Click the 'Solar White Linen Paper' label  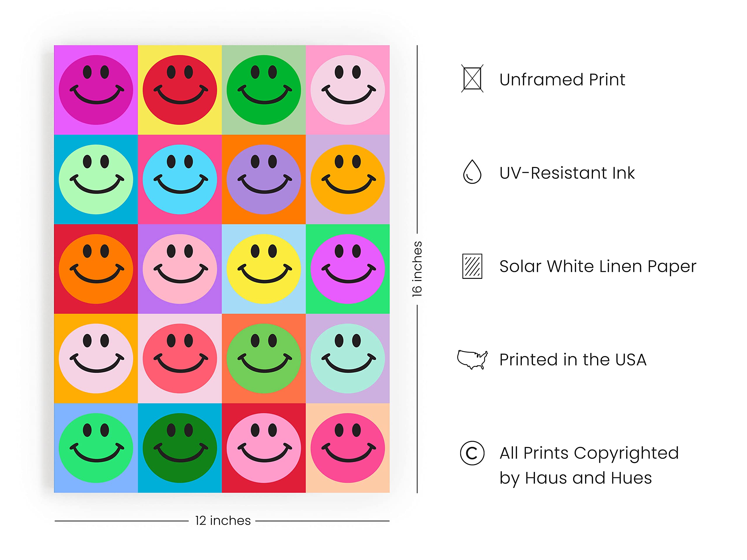click(x=598, y=267)
